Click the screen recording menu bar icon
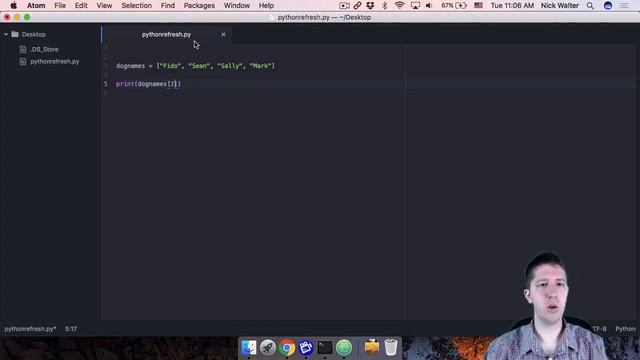The height and width of the screenshot is (360, 640). pos(344,6)
